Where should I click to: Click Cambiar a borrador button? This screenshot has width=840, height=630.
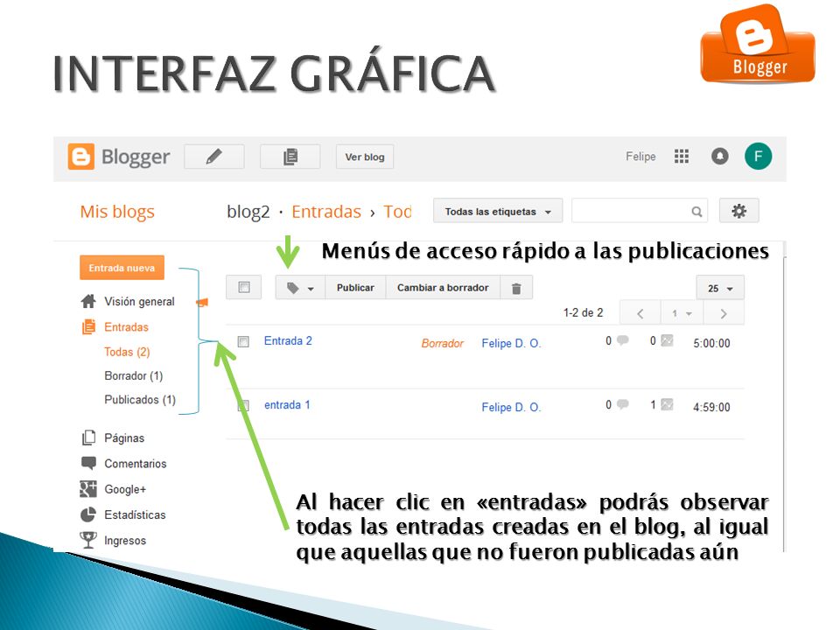point(443,288)
